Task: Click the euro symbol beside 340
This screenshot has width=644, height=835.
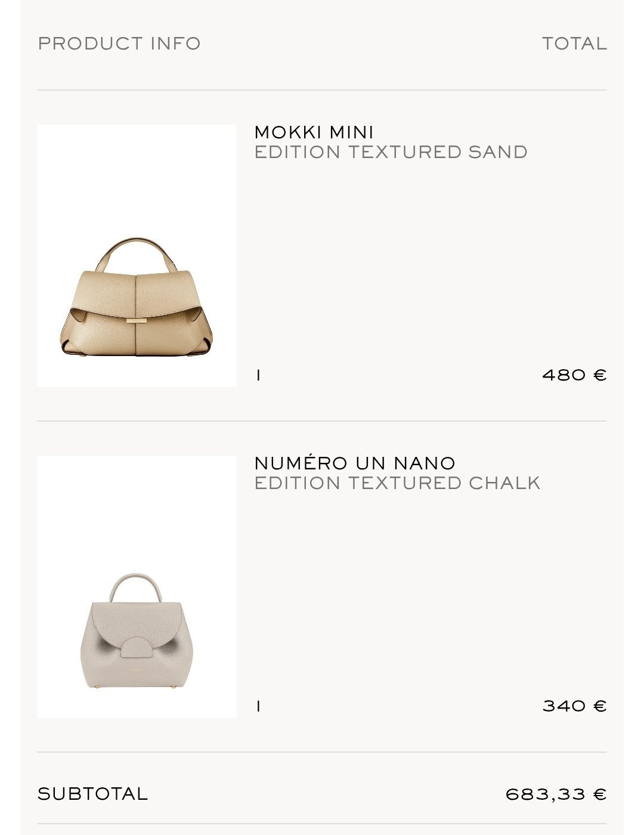Action: point(600,706)
